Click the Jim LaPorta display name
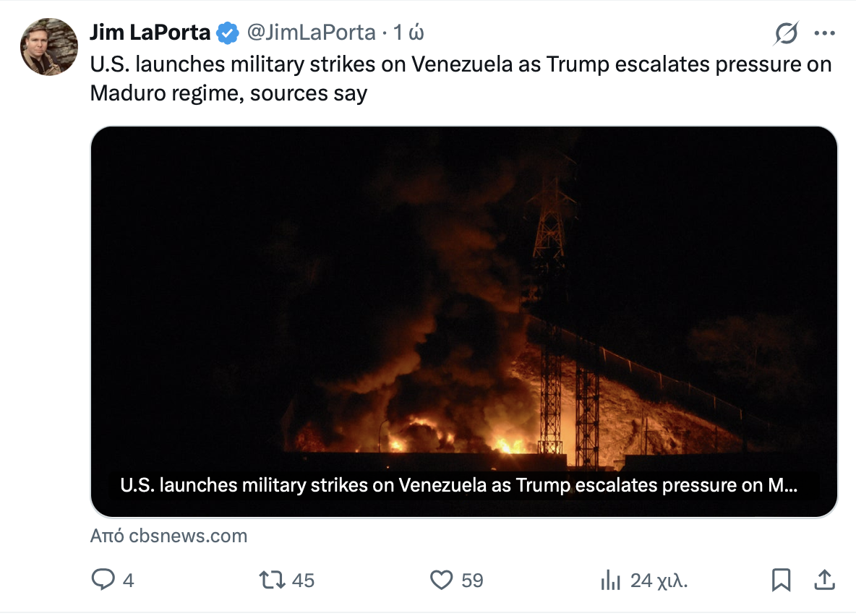 click(x=150, y=33)
